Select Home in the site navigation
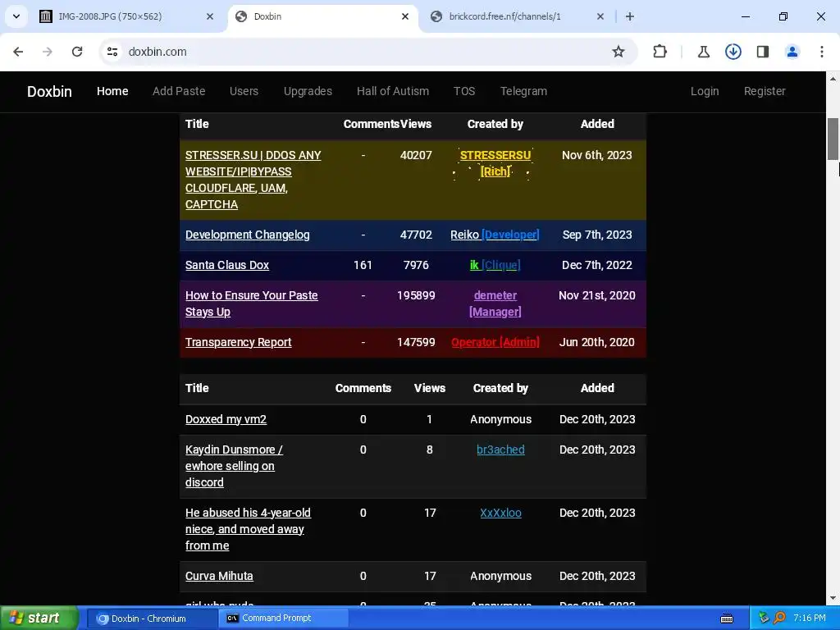Image resolution: width=840 pixels, height=630 pixels. 112,91
